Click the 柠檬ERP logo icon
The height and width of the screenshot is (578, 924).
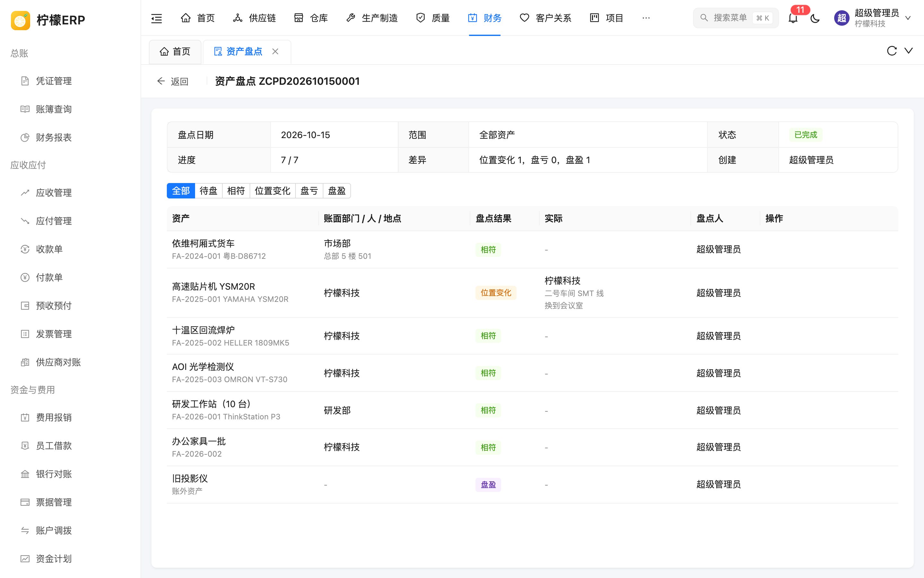click(21, 20)
